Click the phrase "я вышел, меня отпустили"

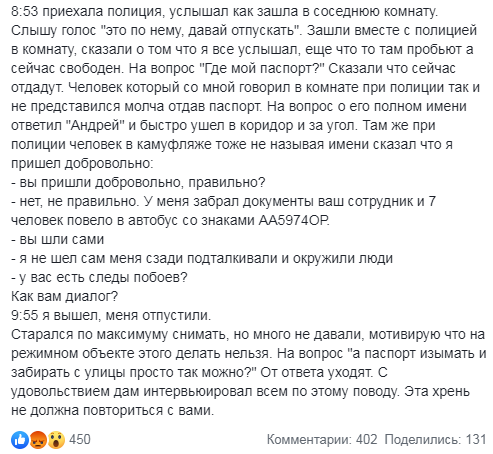coord(126,315)
